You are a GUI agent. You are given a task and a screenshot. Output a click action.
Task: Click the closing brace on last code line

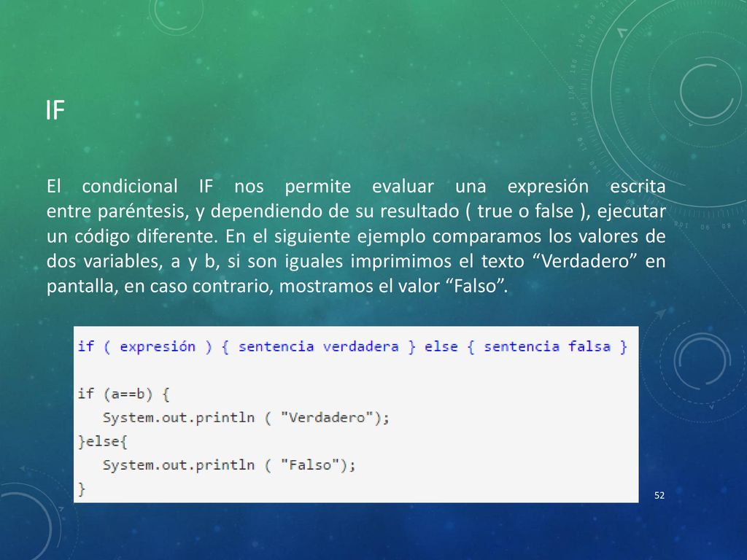(82, 489)
